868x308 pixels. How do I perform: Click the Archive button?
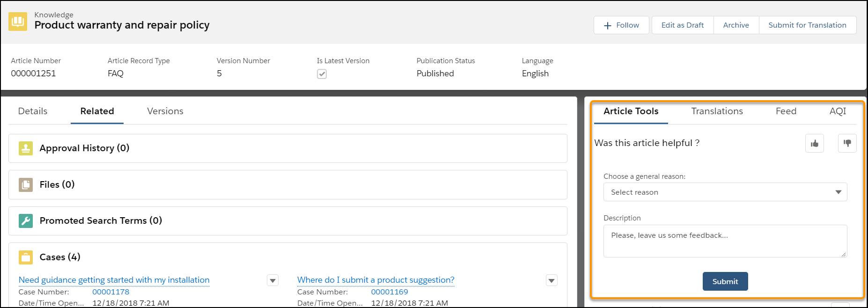click(x=736, y=25)
